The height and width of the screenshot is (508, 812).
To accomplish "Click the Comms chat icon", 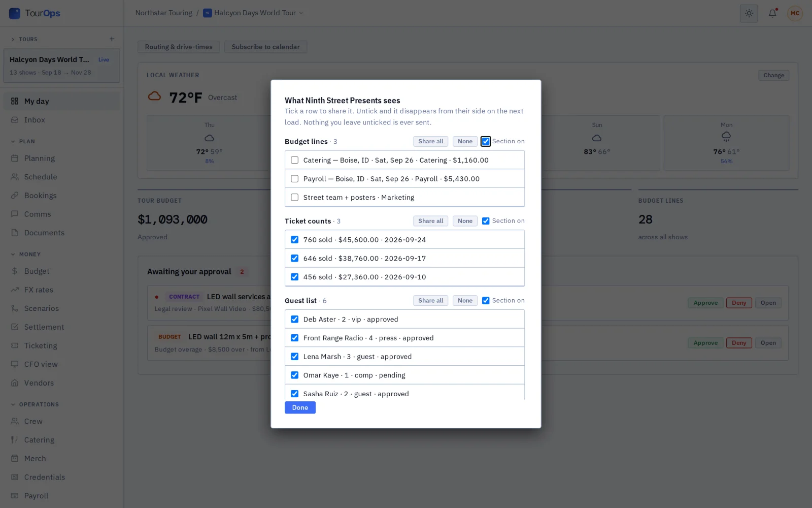I will tap(15, 214).
